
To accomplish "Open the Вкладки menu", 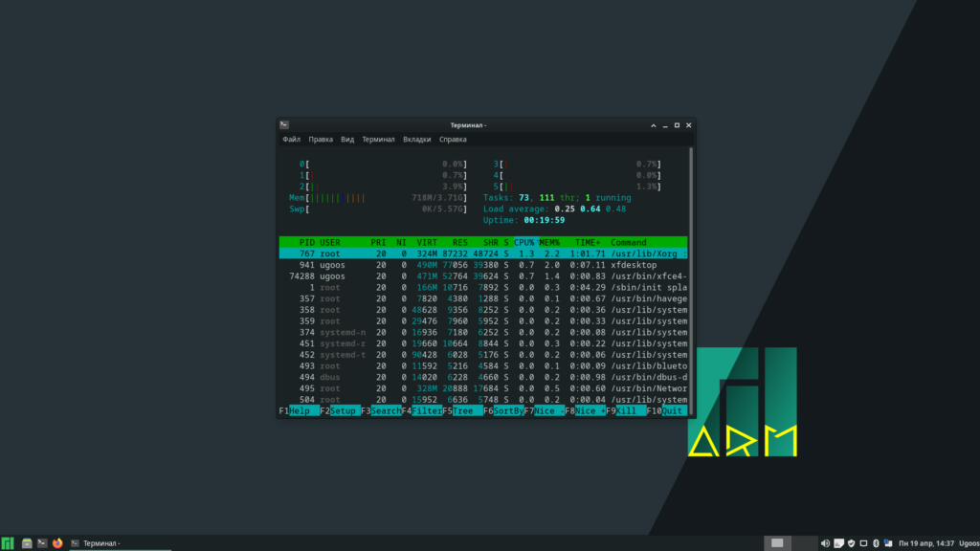I will click(416, 140).
